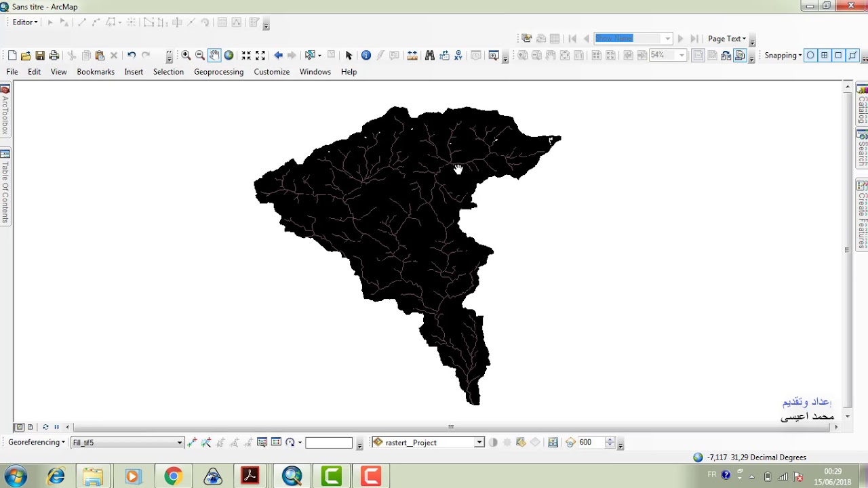Choose the Select Elements arrow tool
The image size is (868, 488).
point(349,56)
